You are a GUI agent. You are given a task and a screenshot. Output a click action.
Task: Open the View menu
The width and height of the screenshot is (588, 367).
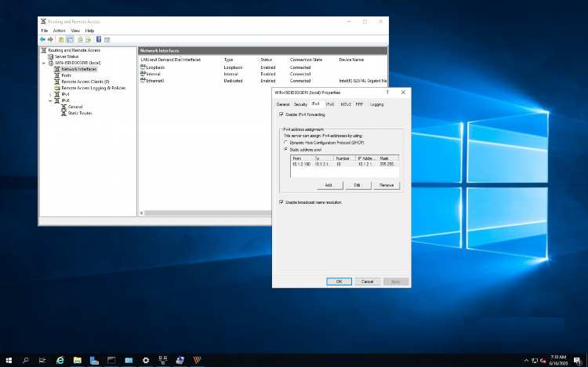click(75, 31)
